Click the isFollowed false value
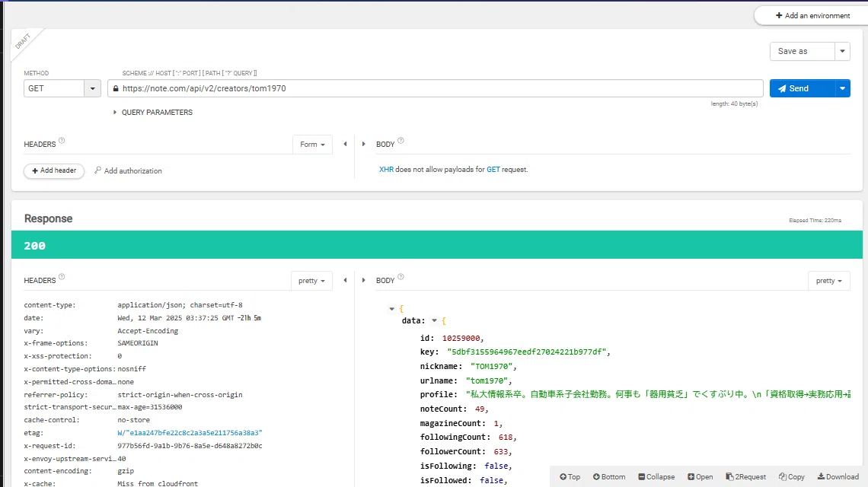Viewport: 868px width, 487px height. [493, 480]
